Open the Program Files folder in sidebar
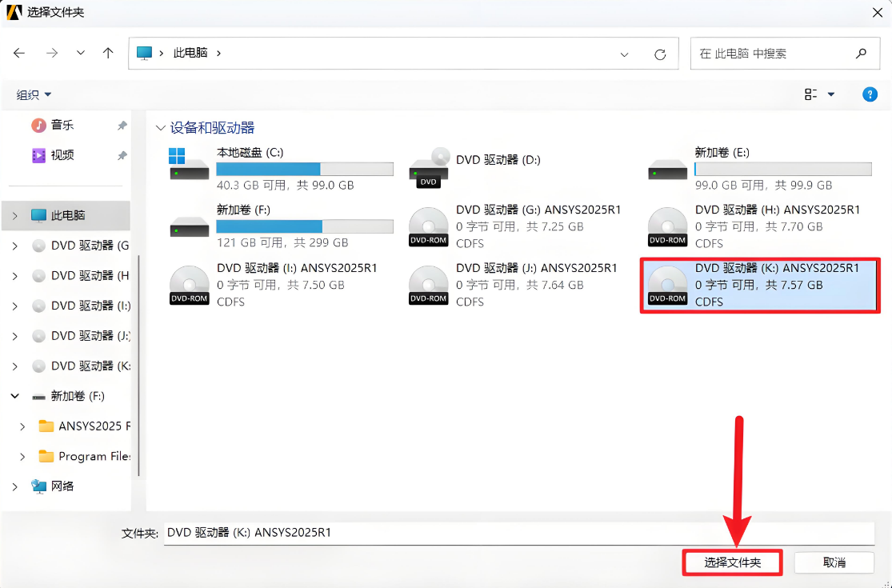Viewport: 892px width, 588px height. coord(84,456)
